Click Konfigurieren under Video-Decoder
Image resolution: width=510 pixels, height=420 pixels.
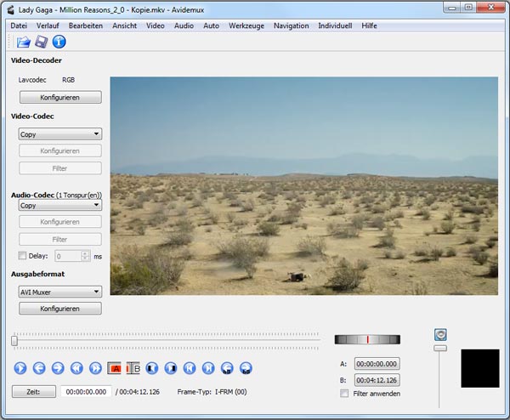[59, 98]
